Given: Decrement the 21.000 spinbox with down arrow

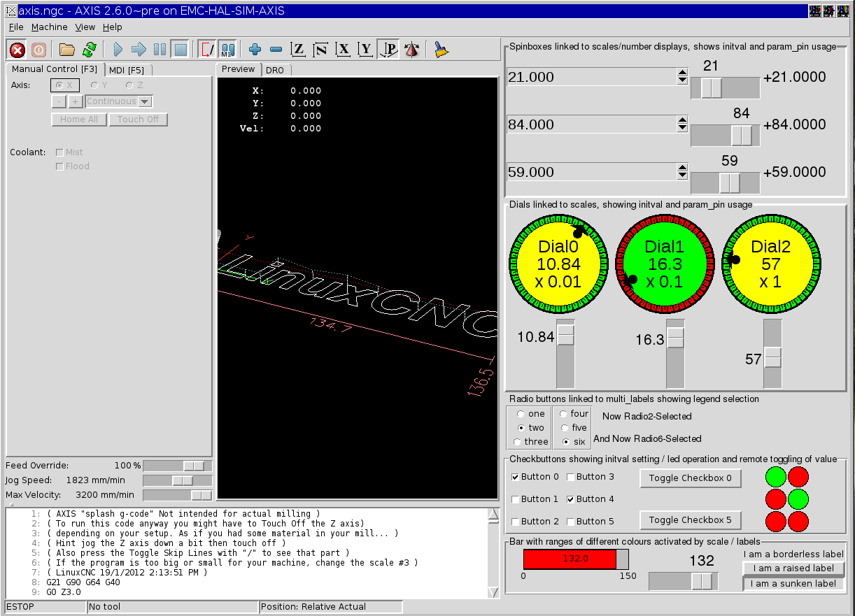Looking at the screenshot, I should (683, 81).
